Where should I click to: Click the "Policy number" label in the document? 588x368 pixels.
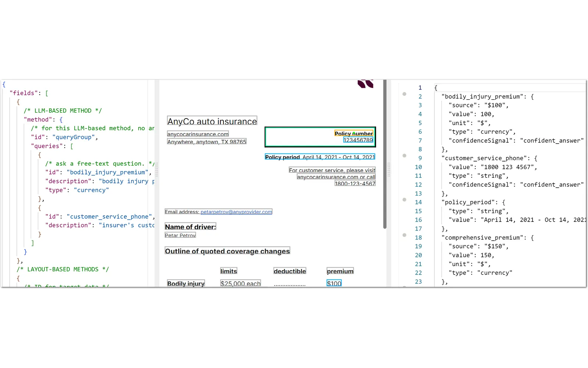(354, 134)
